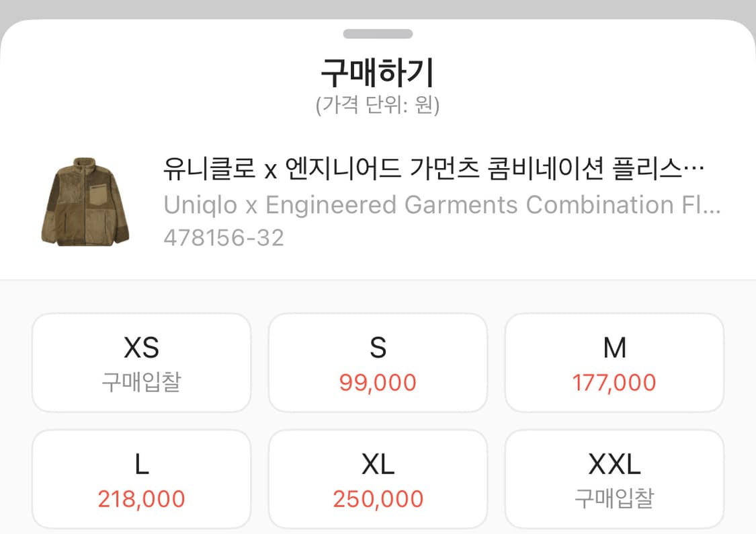This screenshot has height=534, width=756.
Task: Click the 218,000 price under size L
Action: [141, 498]
